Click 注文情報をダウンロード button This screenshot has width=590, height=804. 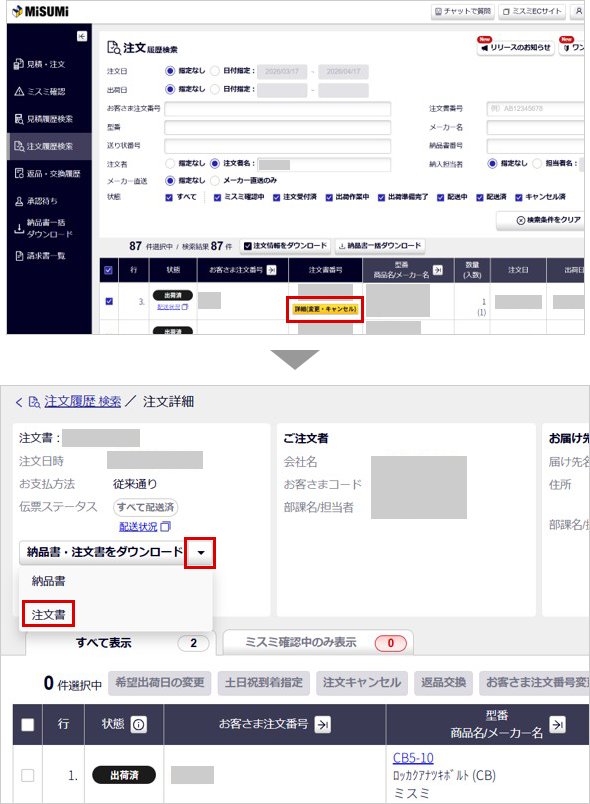[285, 246]
